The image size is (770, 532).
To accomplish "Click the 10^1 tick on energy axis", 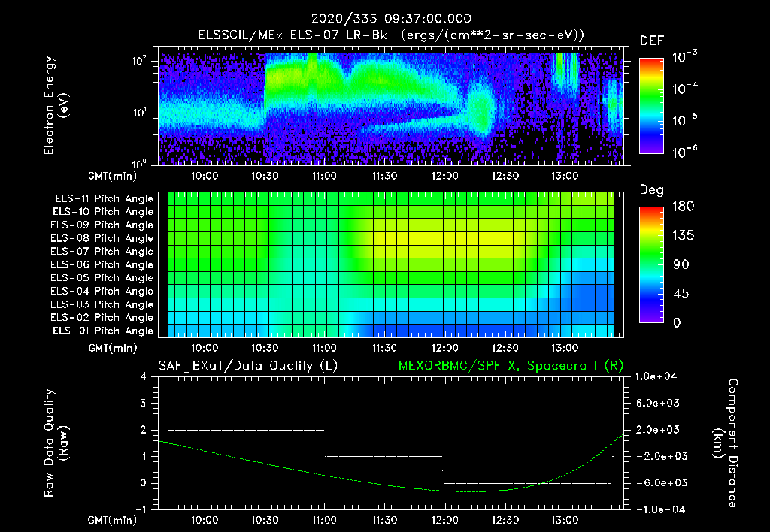I will click(x=139, y=113).
